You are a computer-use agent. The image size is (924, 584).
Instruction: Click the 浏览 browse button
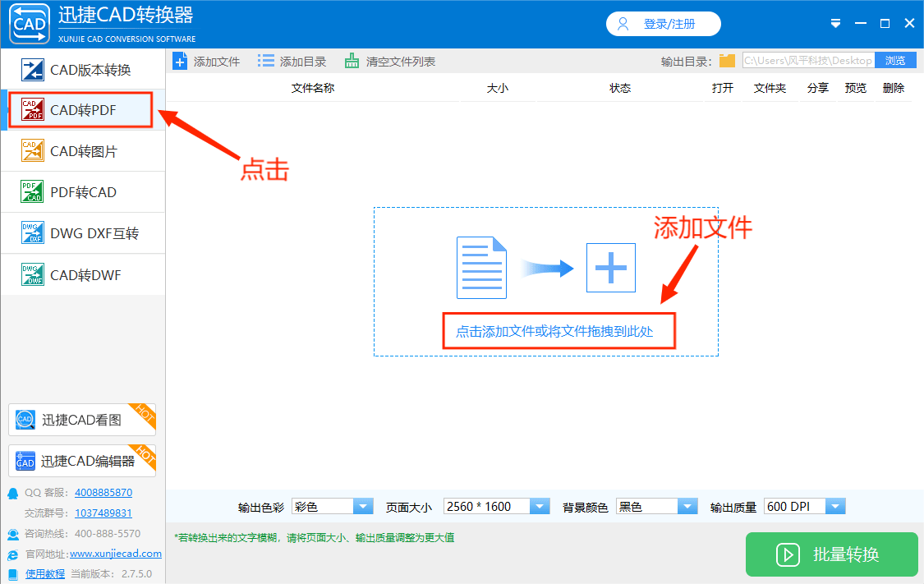click(x=896, y=60)
